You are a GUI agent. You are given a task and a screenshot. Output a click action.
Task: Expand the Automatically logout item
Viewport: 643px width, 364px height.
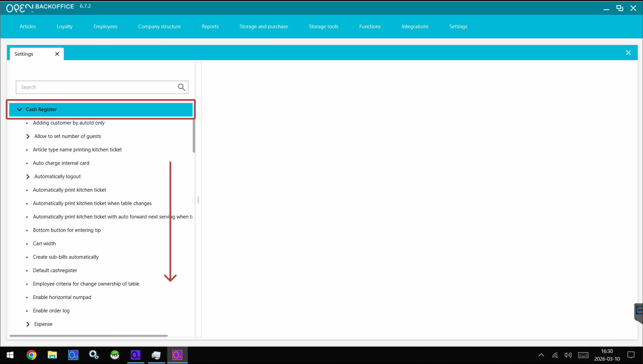click(28, 177)
